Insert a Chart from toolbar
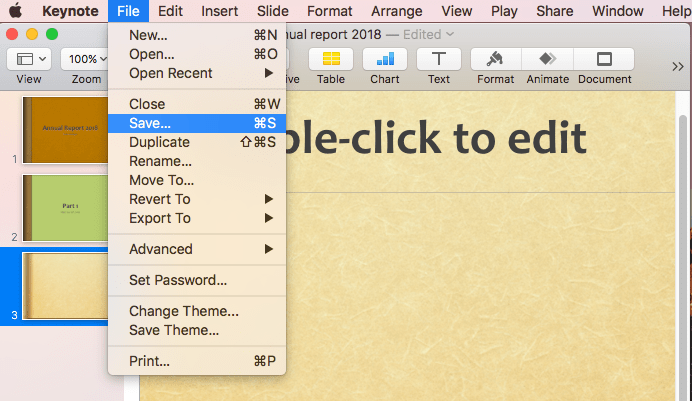 point(385,59)
